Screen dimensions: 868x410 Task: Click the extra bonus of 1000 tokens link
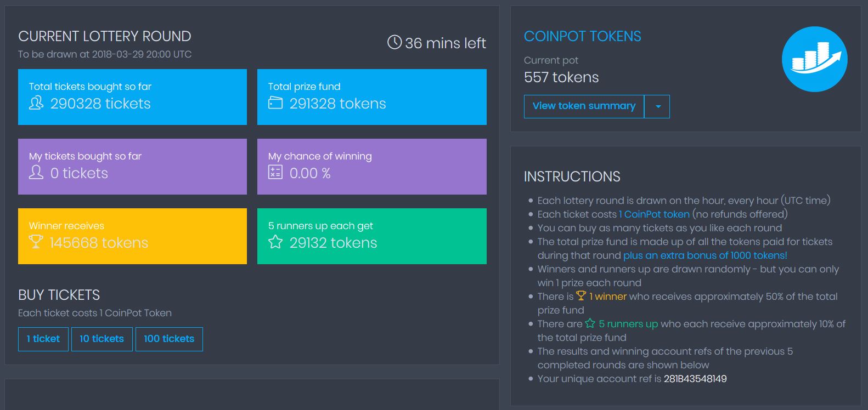coord(705,255)
